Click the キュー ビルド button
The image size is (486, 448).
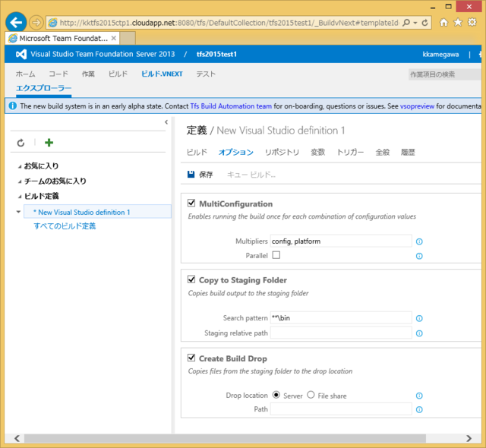(251, 175)
